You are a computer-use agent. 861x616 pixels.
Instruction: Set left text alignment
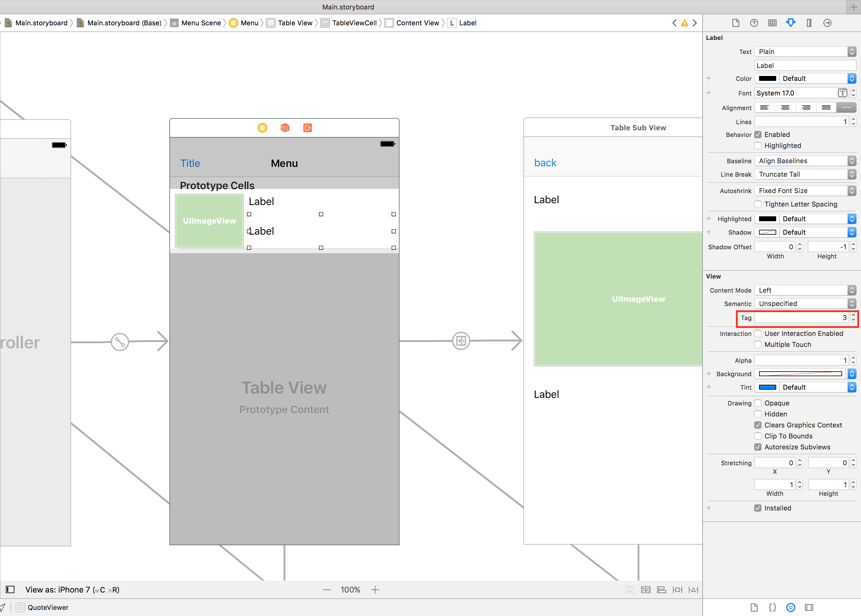coord(764,108)
